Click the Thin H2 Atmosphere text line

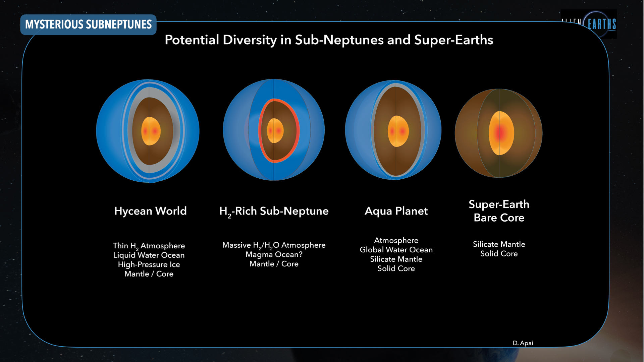point(149,246)
